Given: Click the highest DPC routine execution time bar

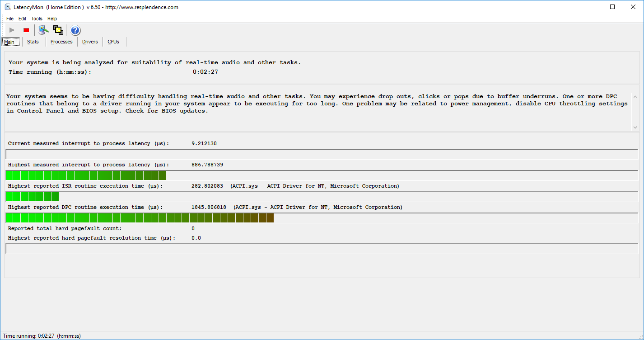Looking at the screenshot, I should tap(322, 218).
